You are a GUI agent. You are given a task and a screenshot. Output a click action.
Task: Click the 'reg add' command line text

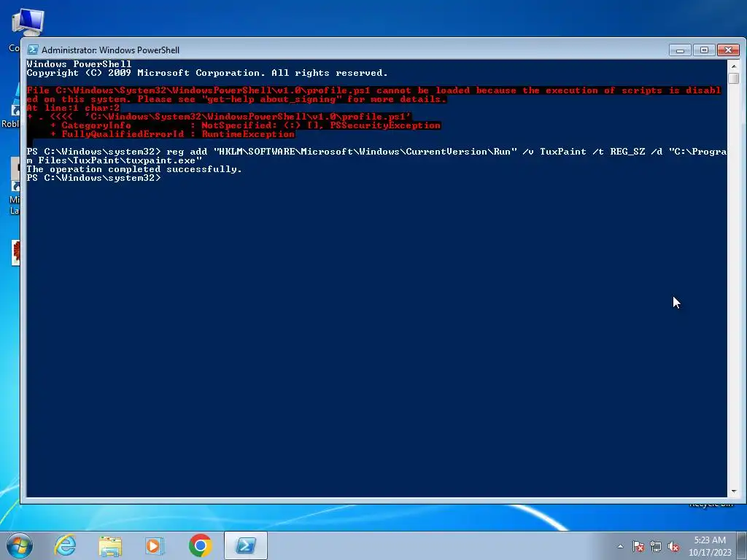pyautogui.click(x=376, y=152)
